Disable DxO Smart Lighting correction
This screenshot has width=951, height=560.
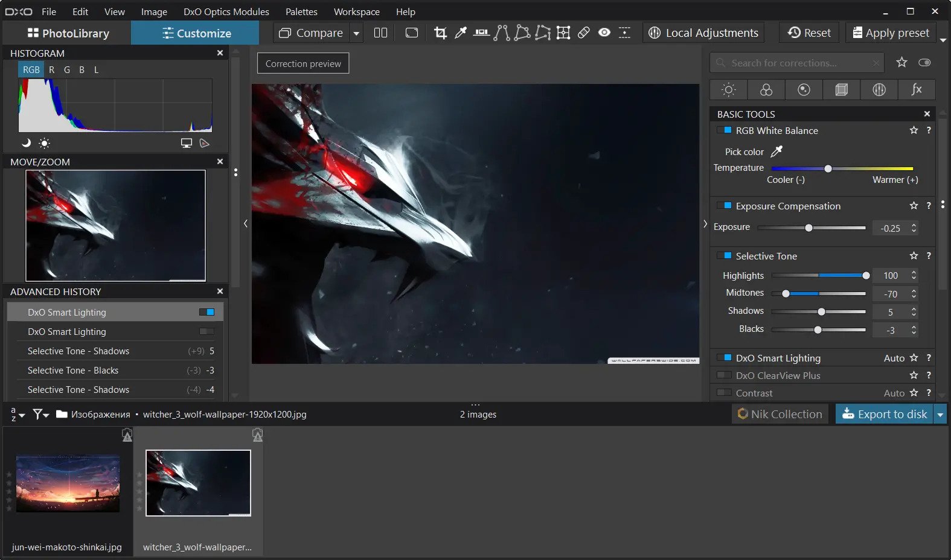point(724,357)
